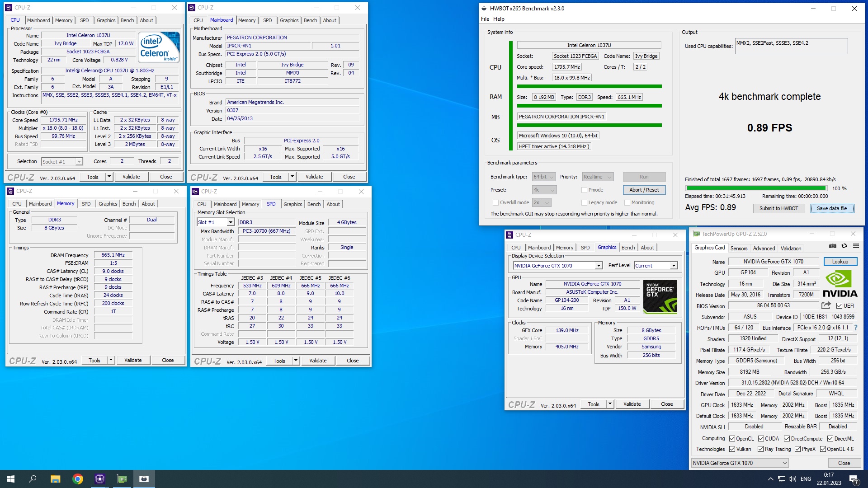The image size is (868, 488).
Task: Toggle the OpenCL checkbox
Action: click(x=732, y=438)
